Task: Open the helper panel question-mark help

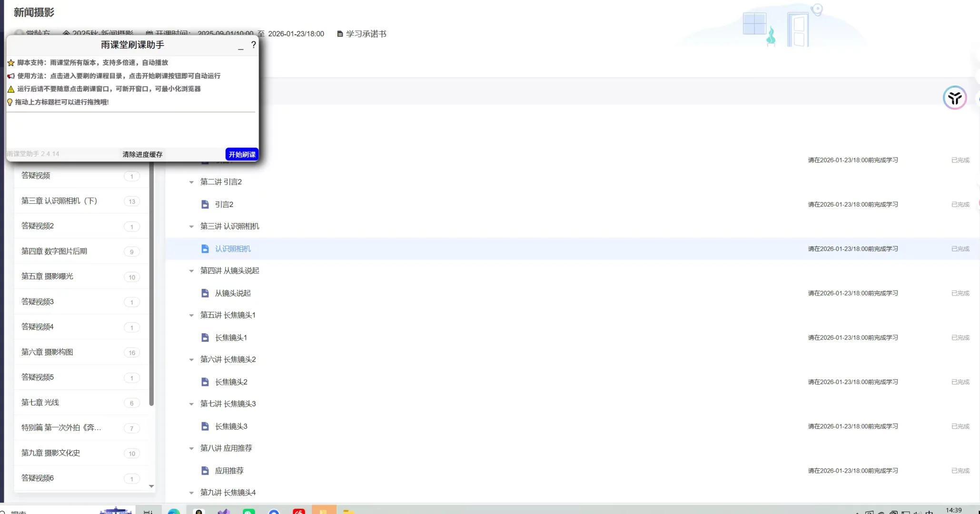Action: tap(253, 45)
